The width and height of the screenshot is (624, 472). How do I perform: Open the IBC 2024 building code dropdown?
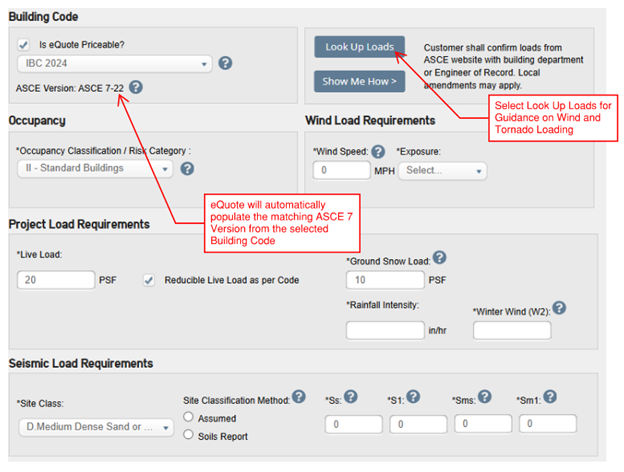[x=114, y=63]
